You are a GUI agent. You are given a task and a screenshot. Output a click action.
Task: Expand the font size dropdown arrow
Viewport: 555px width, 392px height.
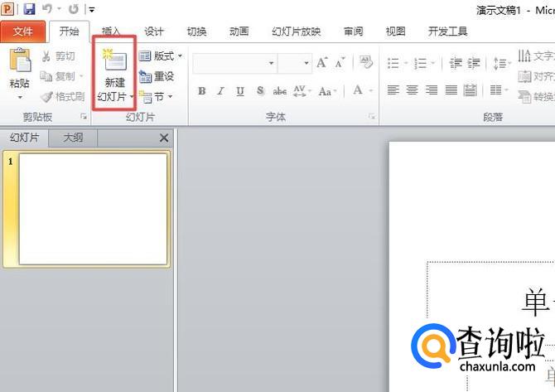306,63
